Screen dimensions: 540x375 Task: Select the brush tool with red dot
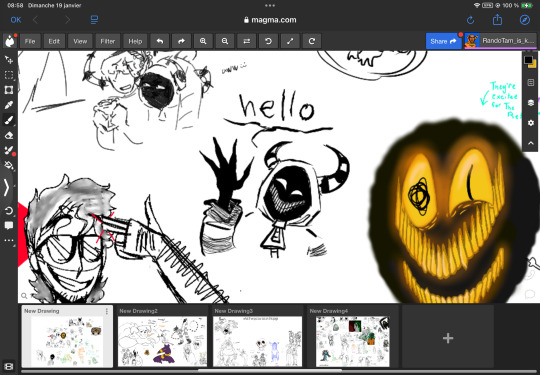[x=9, y=150]
